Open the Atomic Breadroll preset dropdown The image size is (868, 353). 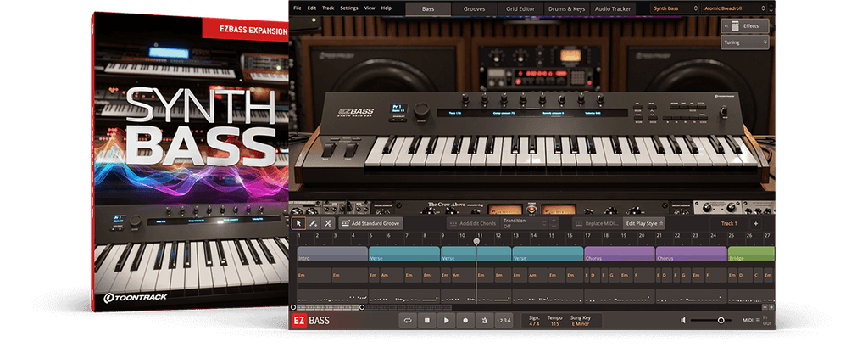tap(735, 8)
